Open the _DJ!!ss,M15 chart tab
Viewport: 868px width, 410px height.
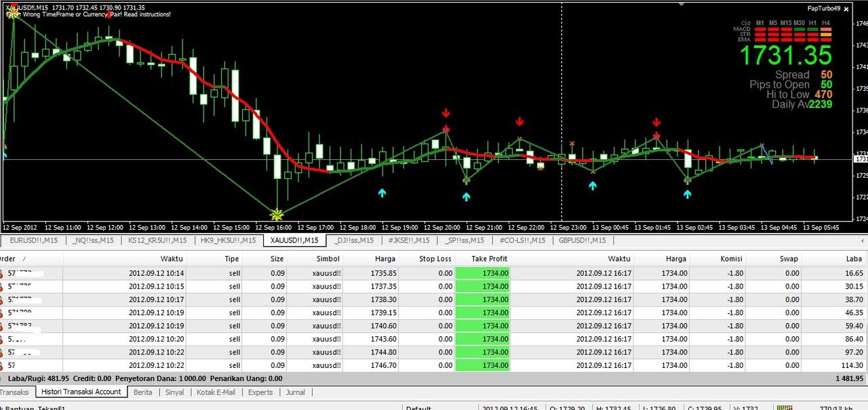(x=353, y=240)
